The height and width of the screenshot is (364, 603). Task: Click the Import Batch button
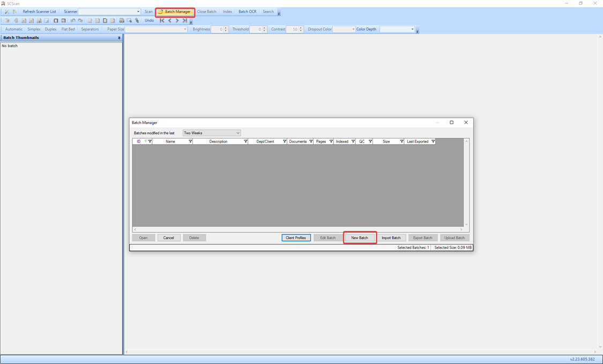(x=391, y=238)
